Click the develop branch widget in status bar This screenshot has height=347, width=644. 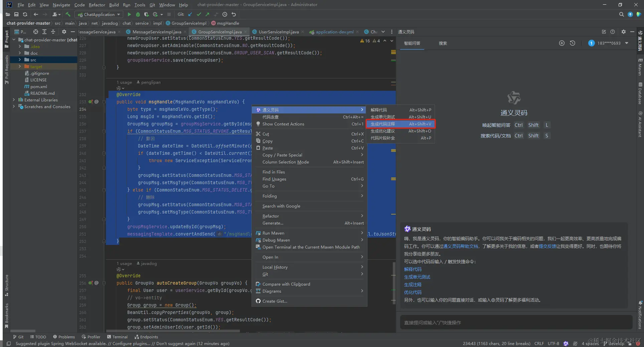point(614,343)
